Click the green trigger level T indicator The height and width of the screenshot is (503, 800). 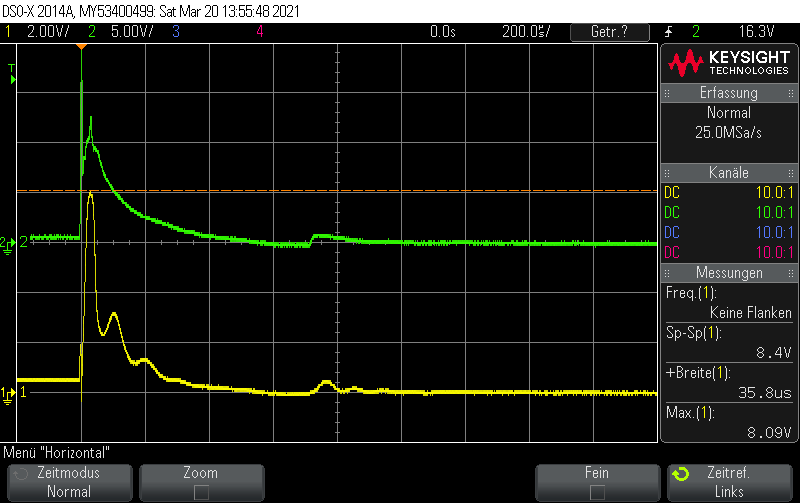click(12, 74)
